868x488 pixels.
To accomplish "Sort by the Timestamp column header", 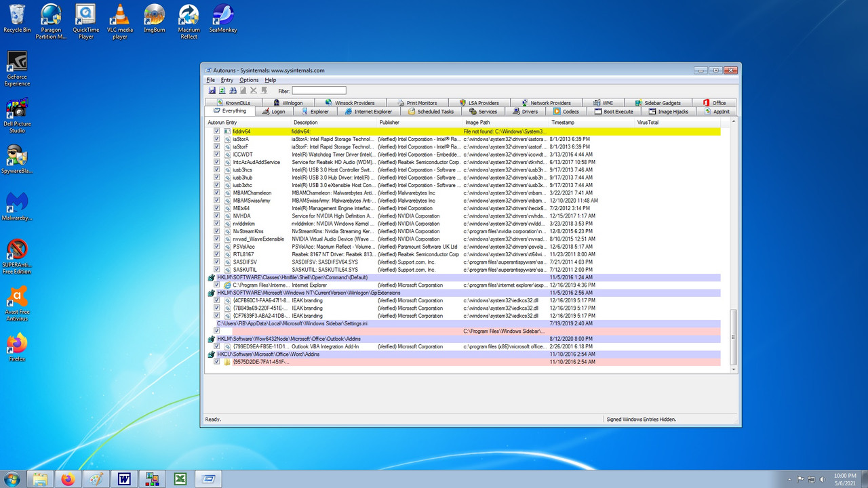I will [x=591, y=122].
